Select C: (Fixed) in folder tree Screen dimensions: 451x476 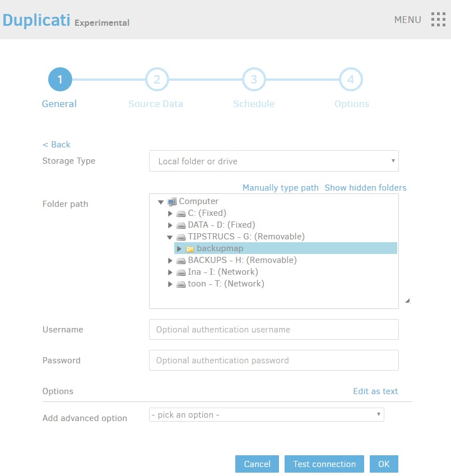coord(207,213)
